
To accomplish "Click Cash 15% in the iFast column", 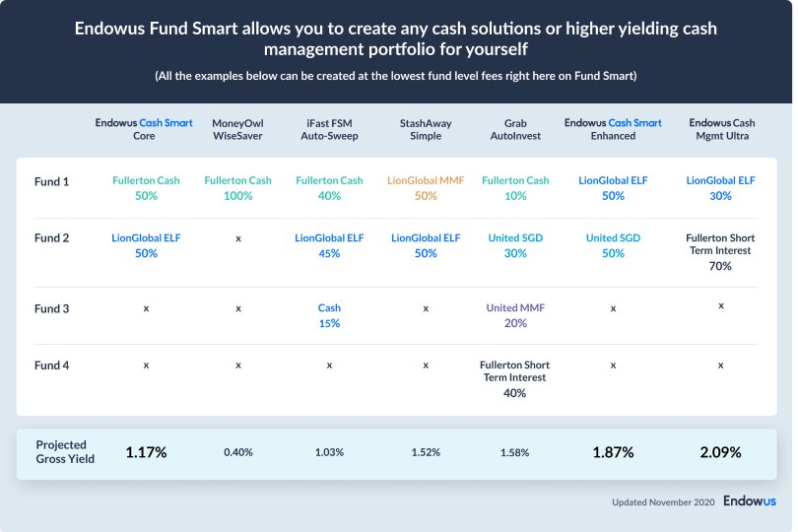I will [x=329, y=315].
